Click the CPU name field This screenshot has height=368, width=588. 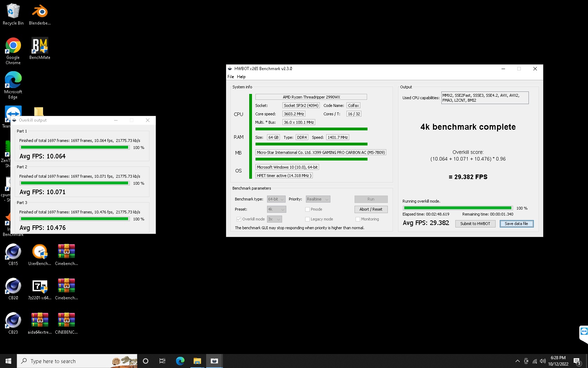(x=311, y=97)
